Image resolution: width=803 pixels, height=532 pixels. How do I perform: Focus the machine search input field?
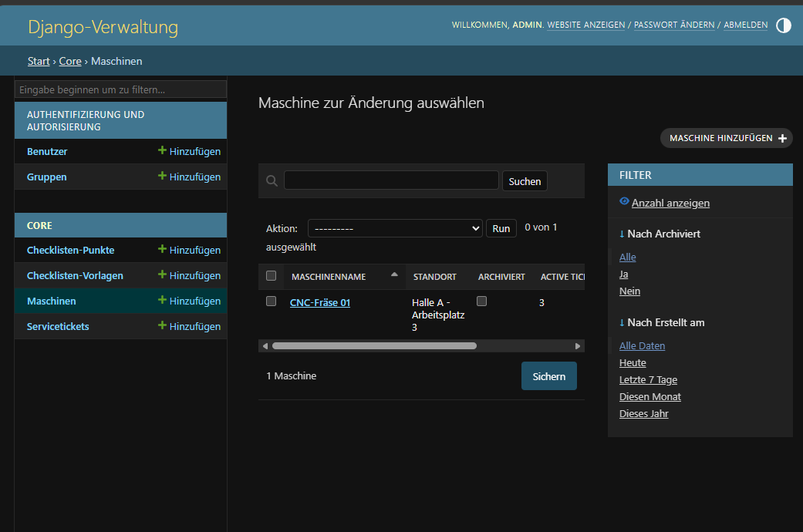pyautogui.click(x=391, y=180)
